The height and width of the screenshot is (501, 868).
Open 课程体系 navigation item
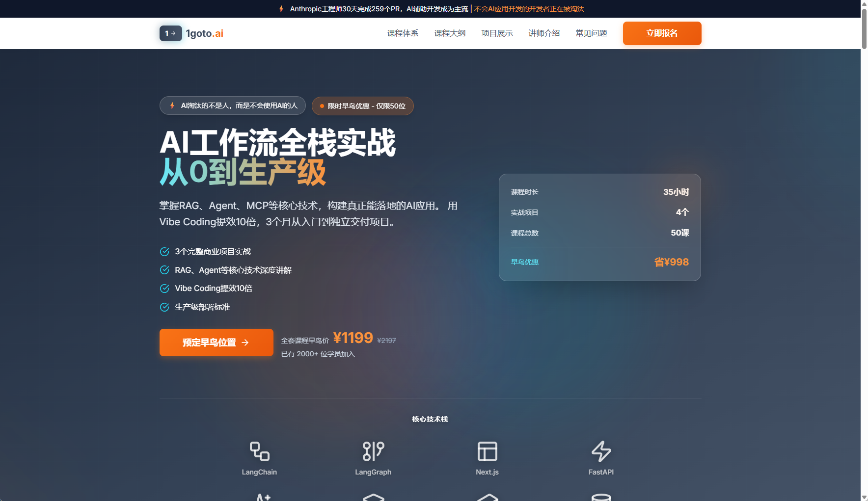tap(403, 33)
